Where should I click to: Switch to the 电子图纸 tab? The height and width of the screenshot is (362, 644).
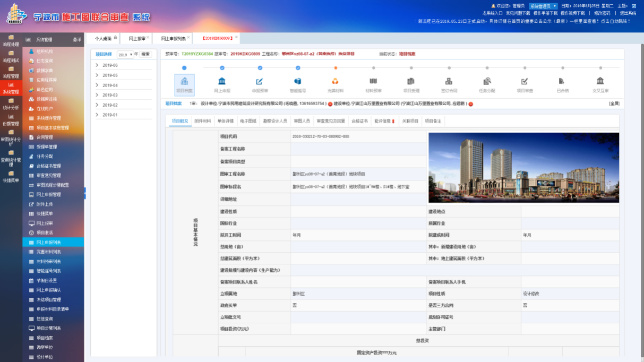coord(248,121)
